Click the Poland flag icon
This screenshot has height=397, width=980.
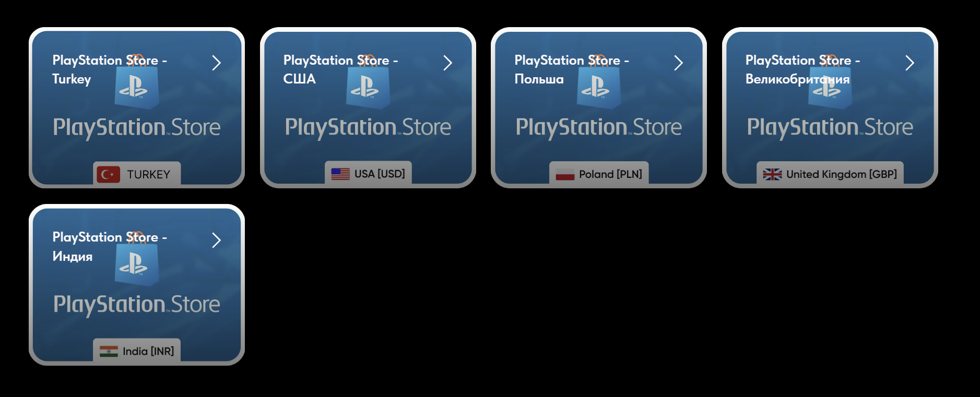(x=565, y=174)
